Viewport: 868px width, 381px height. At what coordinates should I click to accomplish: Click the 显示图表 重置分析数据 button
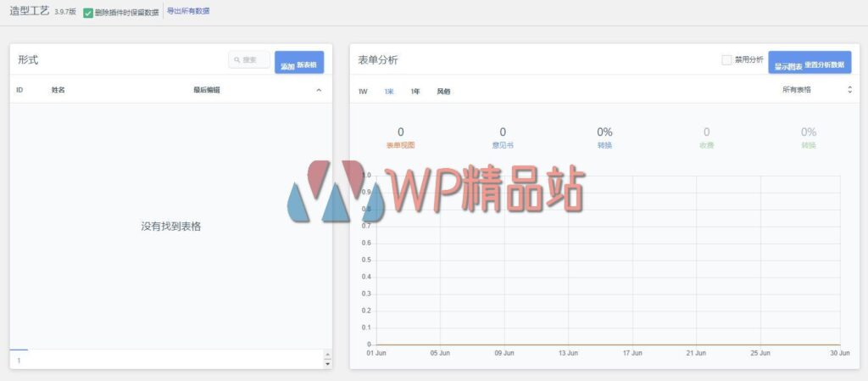pos(810,63)
